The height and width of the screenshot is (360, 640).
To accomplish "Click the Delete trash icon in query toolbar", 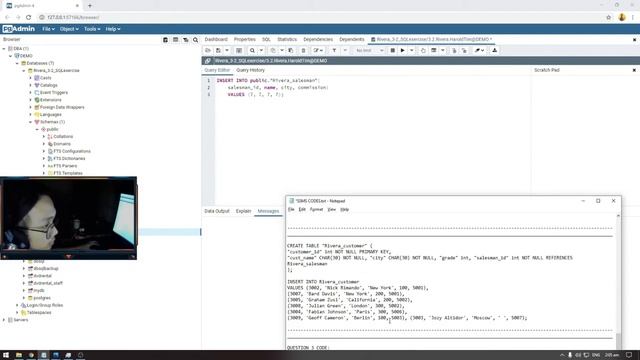I will [303, 50].
